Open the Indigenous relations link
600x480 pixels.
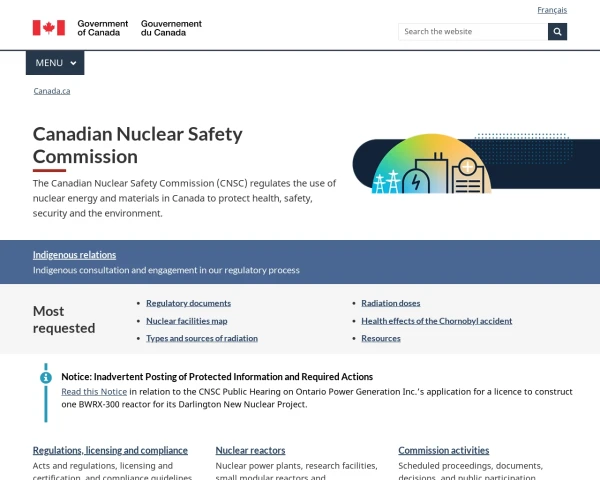(x=74, y=255)
